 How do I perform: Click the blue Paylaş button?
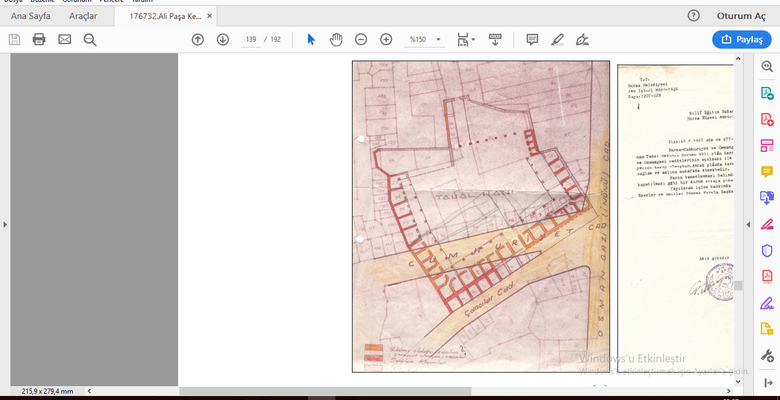(741, 39)
